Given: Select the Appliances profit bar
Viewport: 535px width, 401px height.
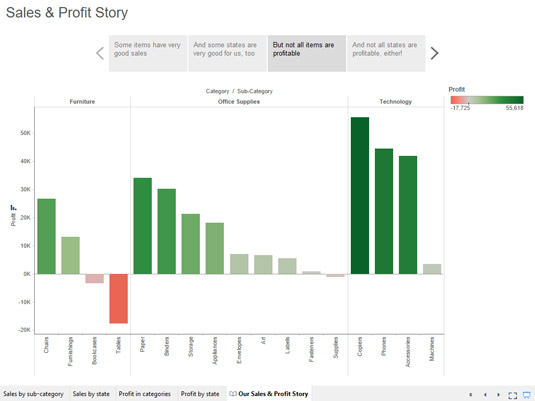Looking at the screenshot, I should (215, 248).
